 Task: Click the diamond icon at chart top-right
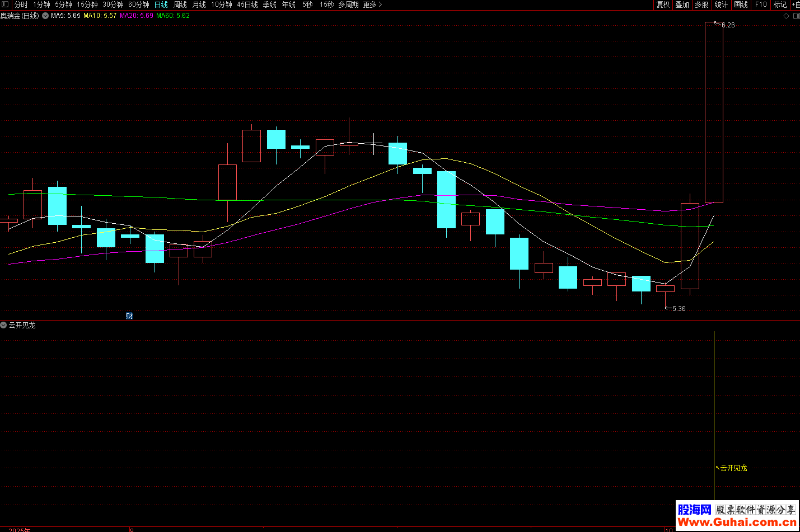pos(786,16)
